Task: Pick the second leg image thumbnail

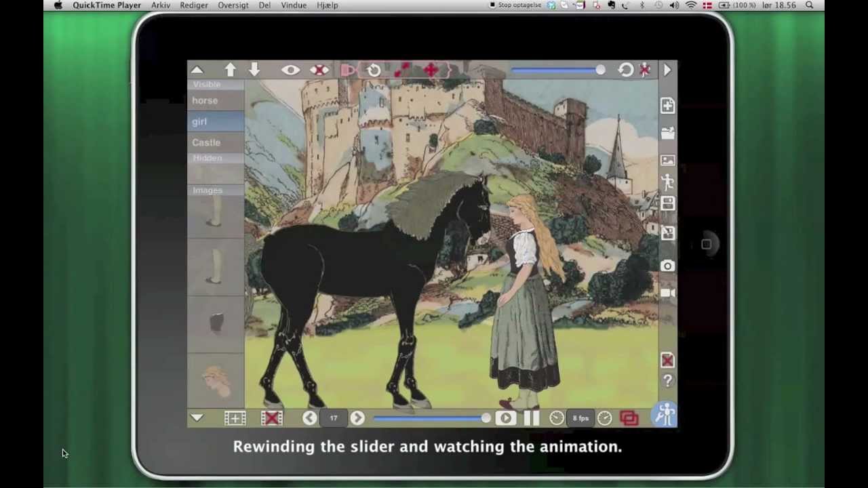Action: [216, 267]
